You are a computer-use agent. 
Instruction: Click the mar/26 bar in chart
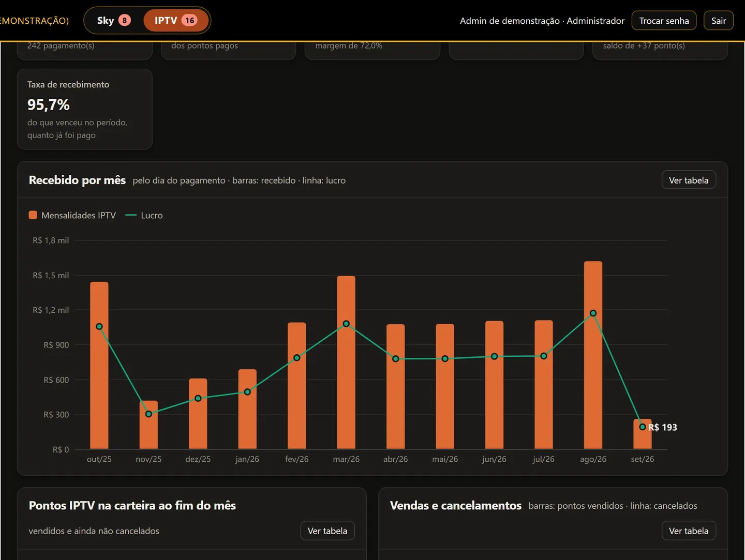pyautogui.click(x=346, y=362)
